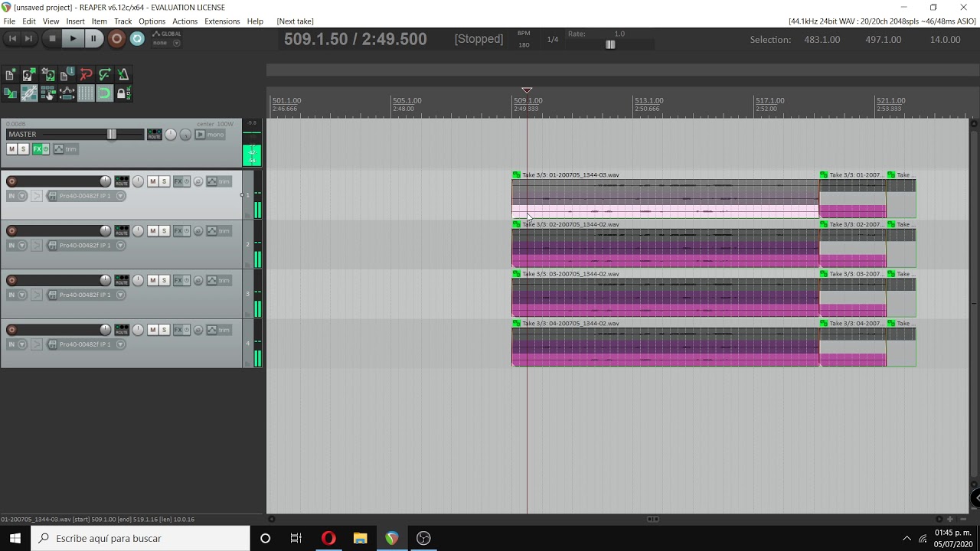This screenshot has width=980, height=551.
Task: Stop playback with the Stop button
Action: pyautogui.click(x=52, y=38)
